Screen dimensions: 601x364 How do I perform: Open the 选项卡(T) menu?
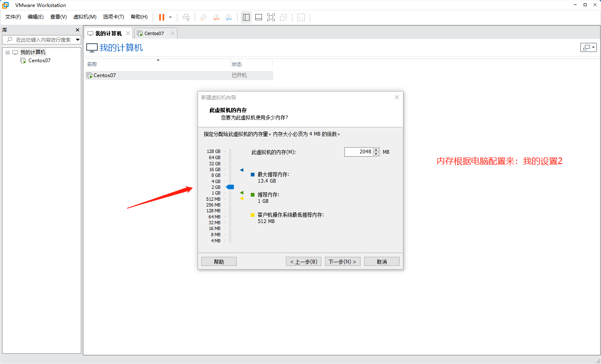(113, 17)
